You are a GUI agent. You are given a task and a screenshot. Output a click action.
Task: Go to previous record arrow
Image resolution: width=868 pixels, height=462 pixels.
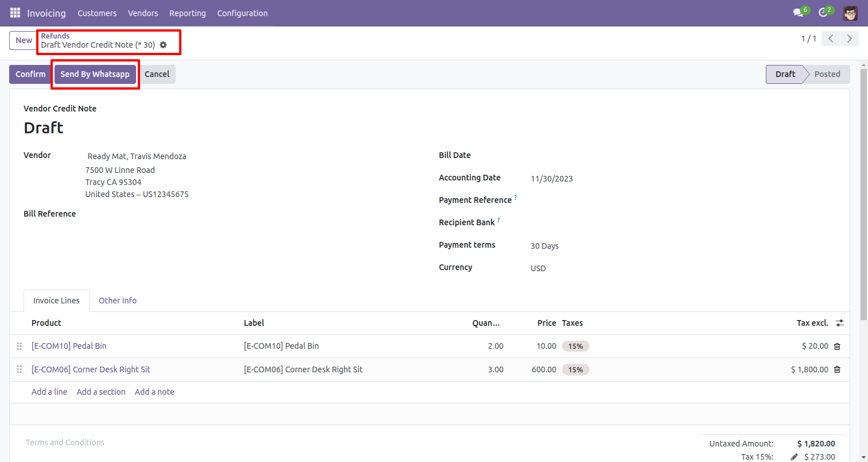click(831, 39)
